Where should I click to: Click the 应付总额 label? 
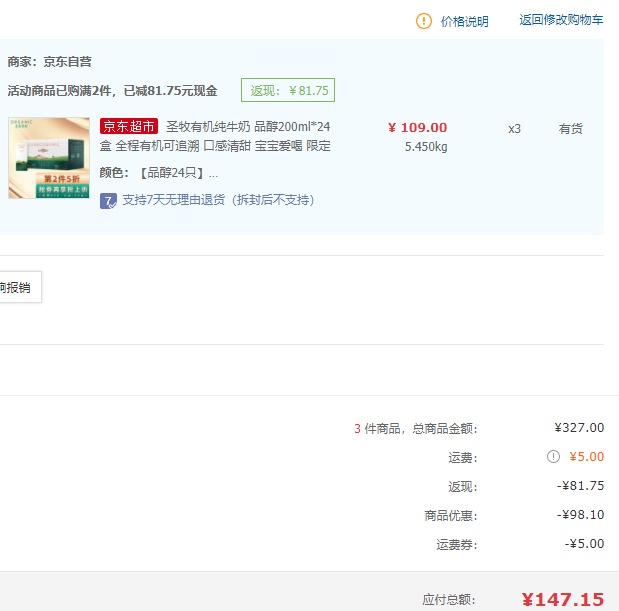449,600
